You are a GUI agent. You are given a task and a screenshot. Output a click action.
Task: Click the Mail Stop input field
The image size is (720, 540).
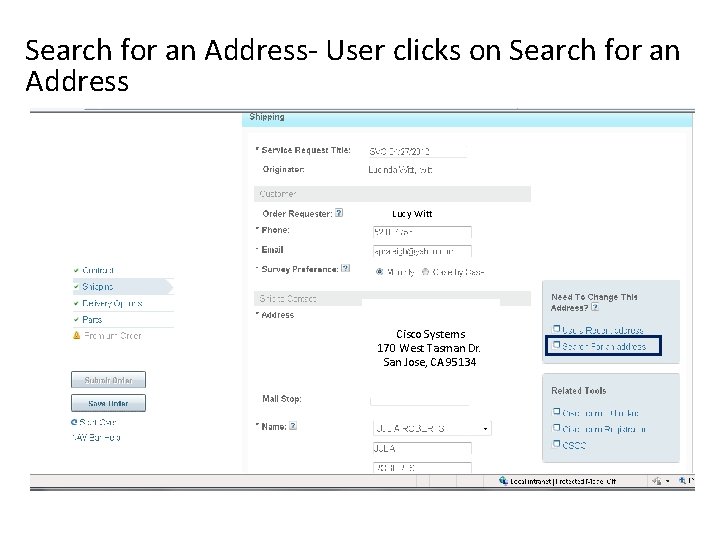[x=420, y=399]
